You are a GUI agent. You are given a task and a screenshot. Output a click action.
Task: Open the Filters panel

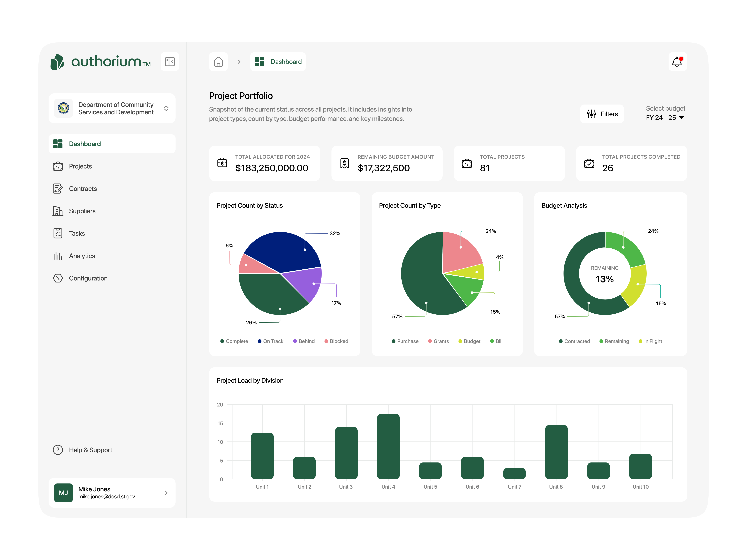click(x=602, y=114)
